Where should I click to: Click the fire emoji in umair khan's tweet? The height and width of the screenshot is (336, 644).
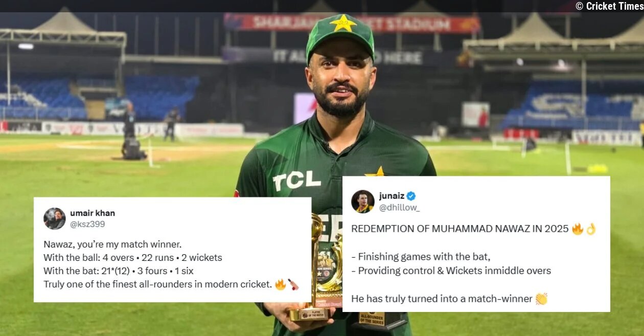280,284
